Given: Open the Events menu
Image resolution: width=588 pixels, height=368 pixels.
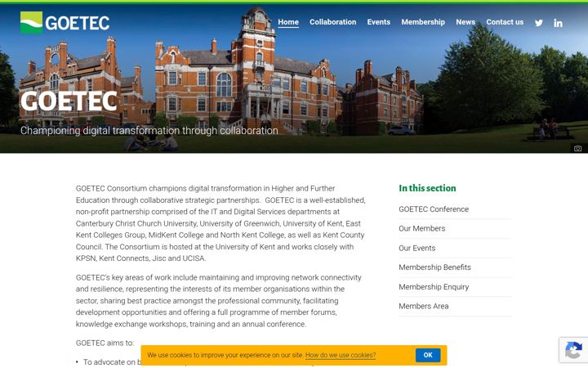Looking at the screenshot, I should coord(378,22).
